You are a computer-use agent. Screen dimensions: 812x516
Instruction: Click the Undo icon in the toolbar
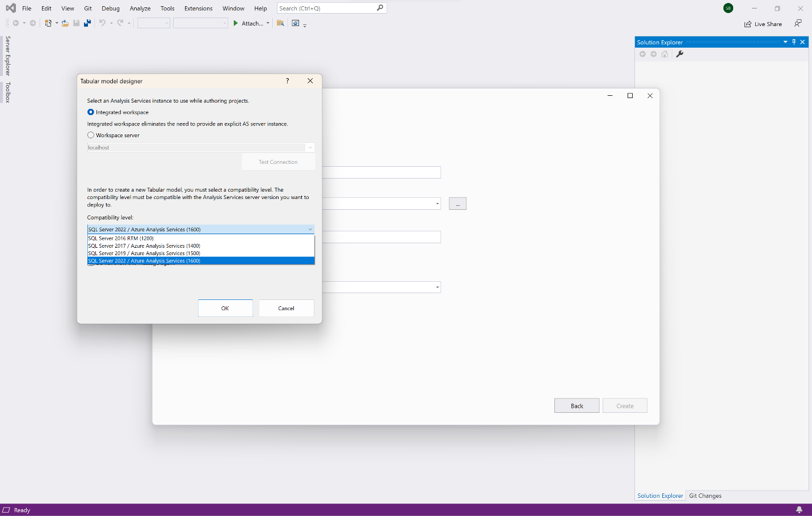point(101,23)
